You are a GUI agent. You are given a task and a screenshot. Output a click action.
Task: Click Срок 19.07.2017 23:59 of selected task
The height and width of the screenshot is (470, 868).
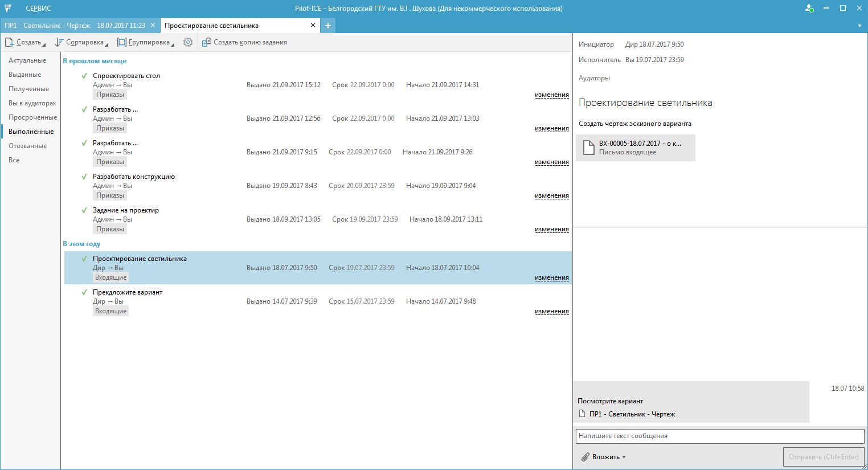[x=362, y=268]
